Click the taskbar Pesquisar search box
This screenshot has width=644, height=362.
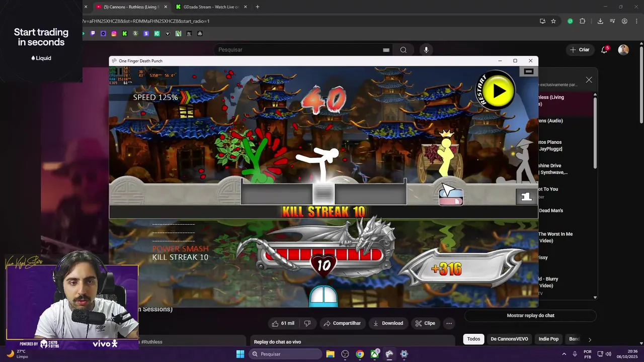(x=285, y=354)
